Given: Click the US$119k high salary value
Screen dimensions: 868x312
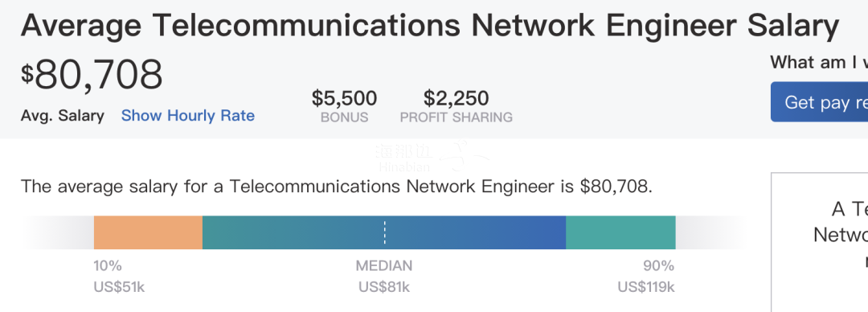Looking at the screenshot, I should (x=646, y=287).
